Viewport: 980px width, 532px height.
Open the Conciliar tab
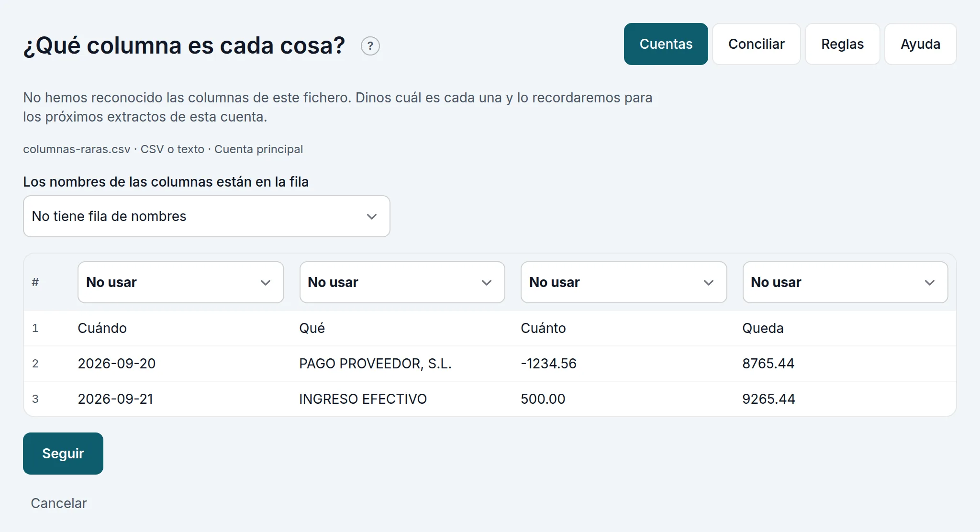tap(756, 44)
